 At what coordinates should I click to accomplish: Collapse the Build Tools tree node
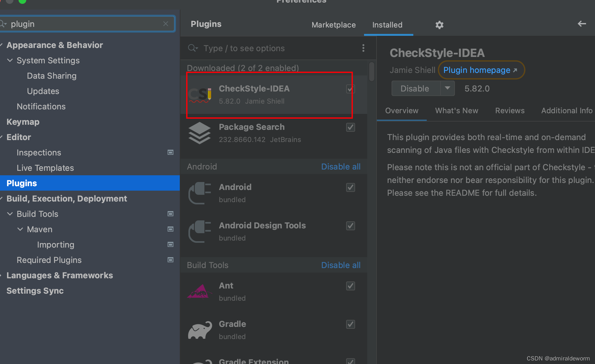(x=10, y=214)
